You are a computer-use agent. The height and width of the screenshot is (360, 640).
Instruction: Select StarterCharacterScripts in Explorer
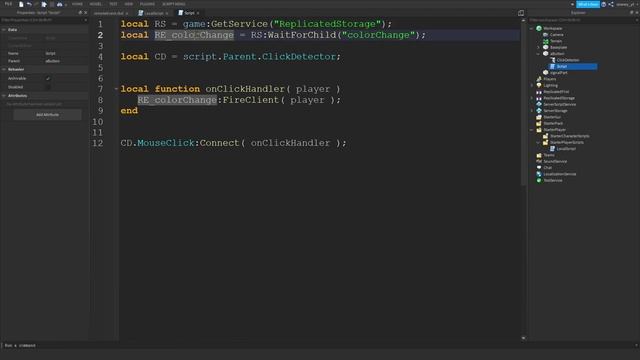569,136
